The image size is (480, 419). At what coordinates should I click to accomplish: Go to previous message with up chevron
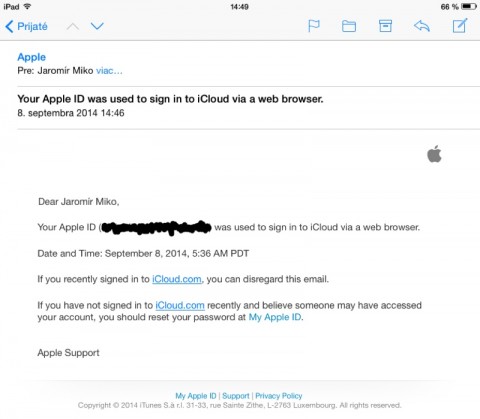(x=73, y=26)
